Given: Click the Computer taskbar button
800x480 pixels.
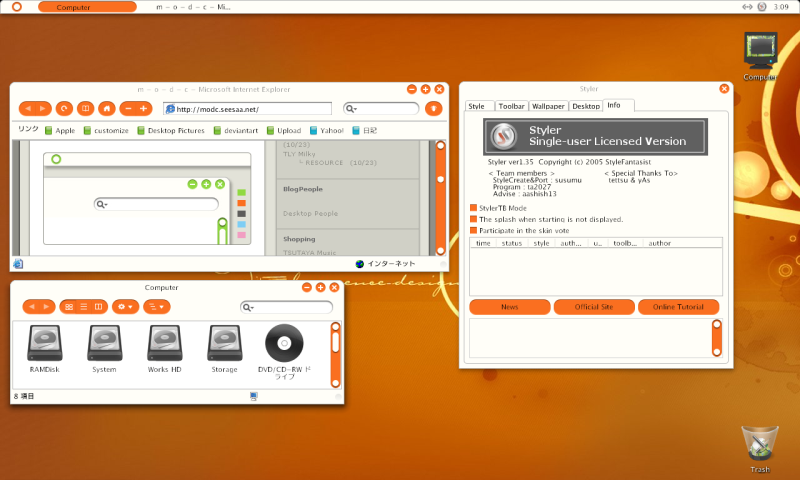Looking at the screenshot, I should (x=87, y=7).
